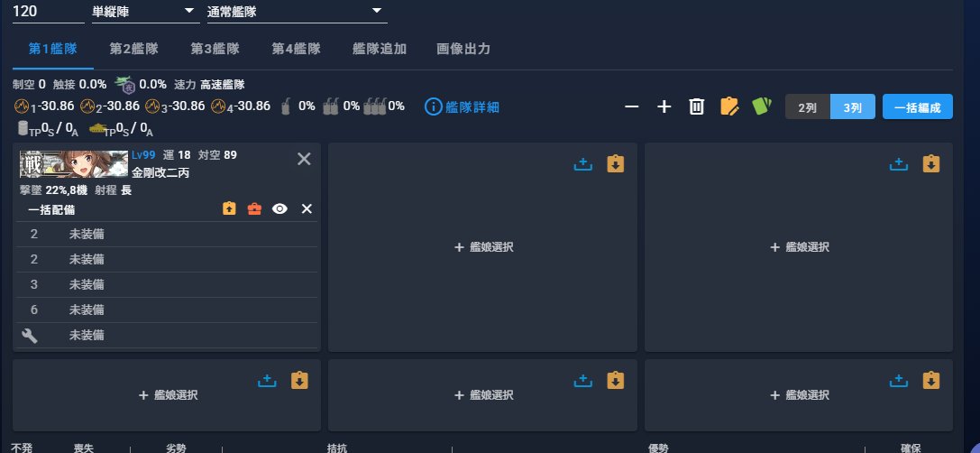Screen dimensions: 980x453
Task: Select the 未装備 slot with 6 planes
Action: pos(166,310)
